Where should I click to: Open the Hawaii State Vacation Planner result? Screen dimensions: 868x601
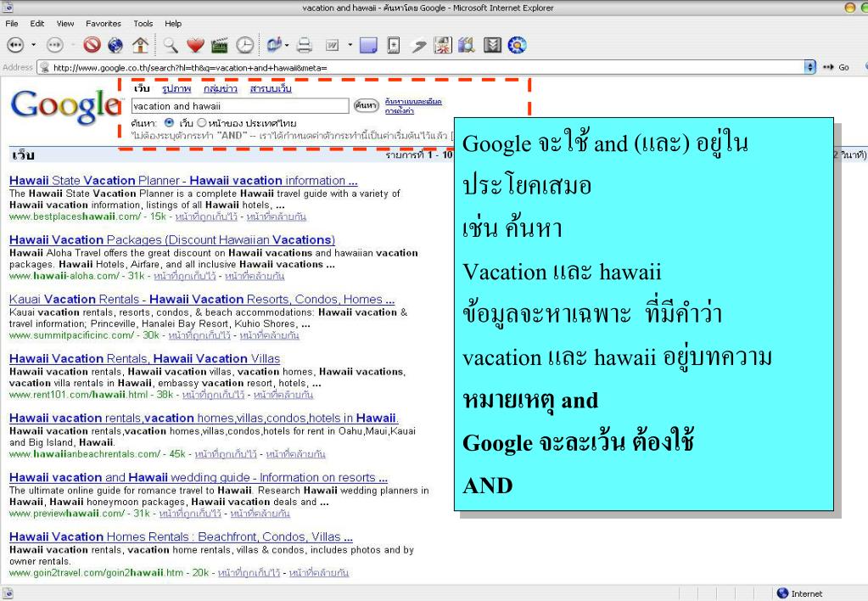coord(183,180)
